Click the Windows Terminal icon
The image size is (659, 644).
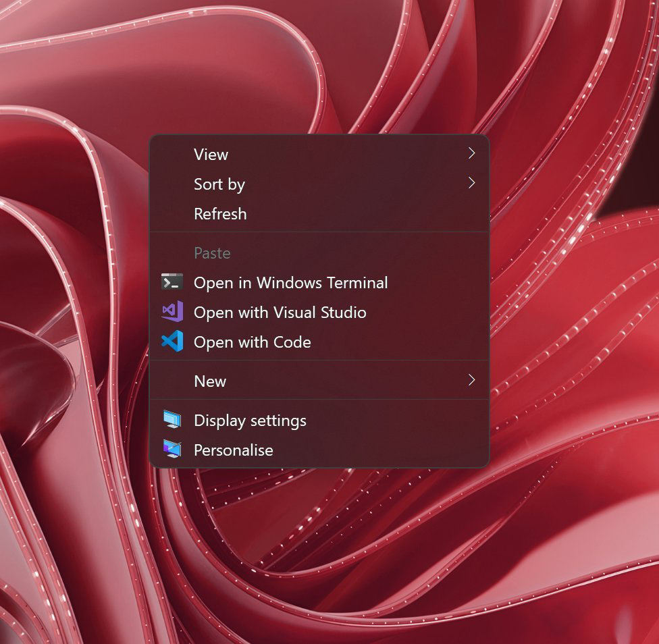coord(171,282)
